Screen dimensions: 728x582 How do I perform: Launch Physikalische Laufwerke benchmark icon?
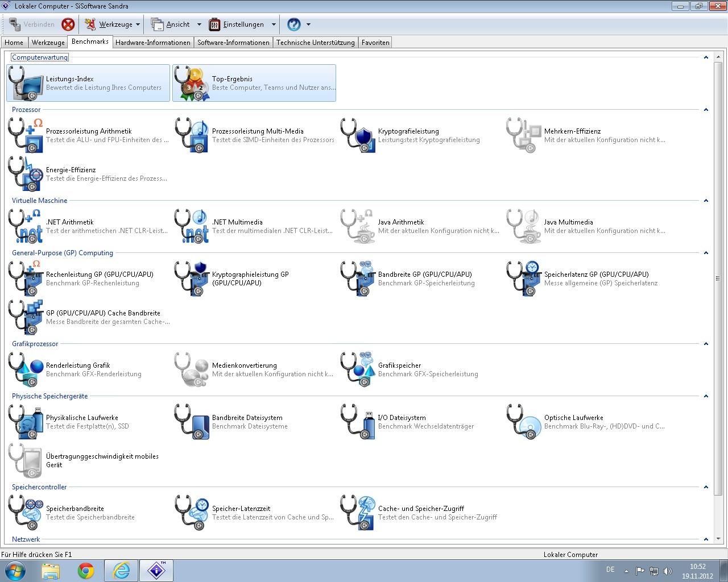click(26, 422)
